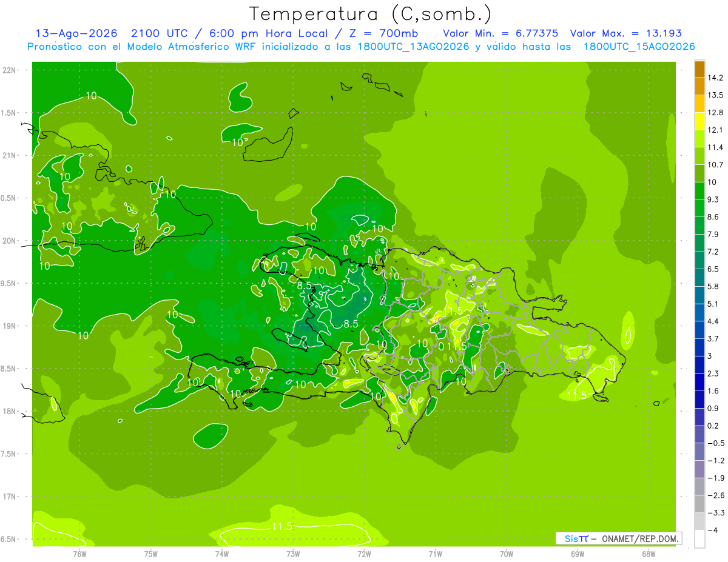Click the 73W longitude axis label
This screenshot has height=562, width=728.
click(x=293, y=554)
